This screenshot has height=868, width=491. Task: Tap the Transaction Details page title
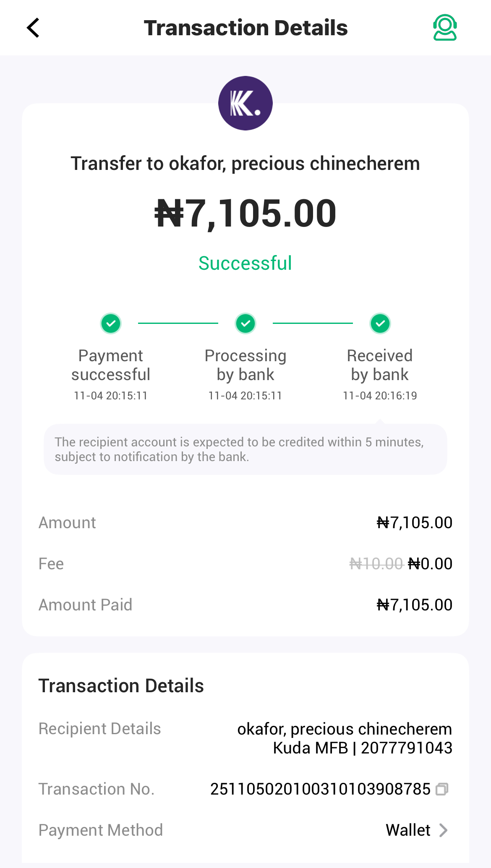point(245,28)
